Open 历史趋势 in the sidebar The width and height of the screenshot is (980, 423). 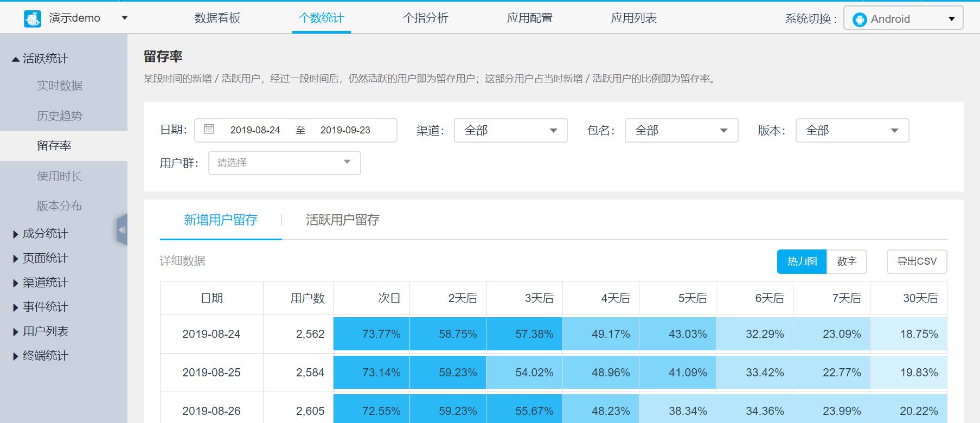click(x=60, y=116)
